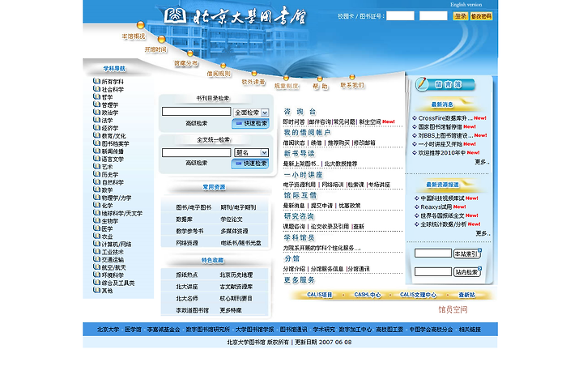Click the book icon beside 艺术
Viewport: 583px width, 392px height.
96,166
